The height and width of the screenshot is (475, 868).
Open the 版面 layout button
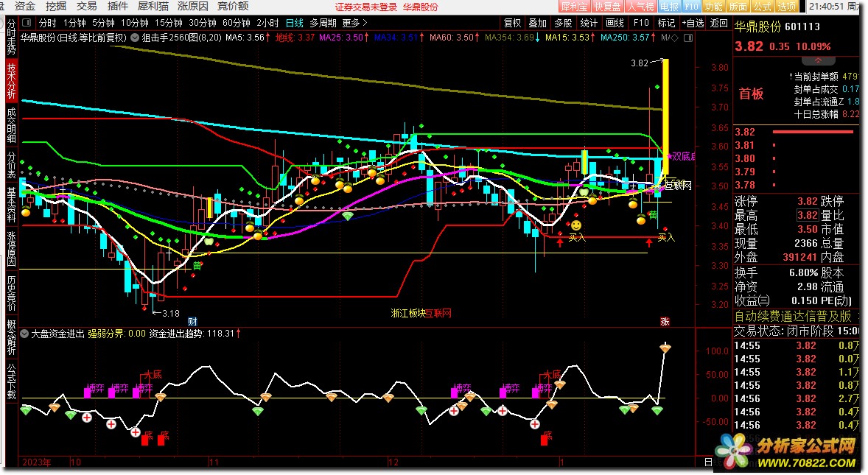(x=738, y=7)
